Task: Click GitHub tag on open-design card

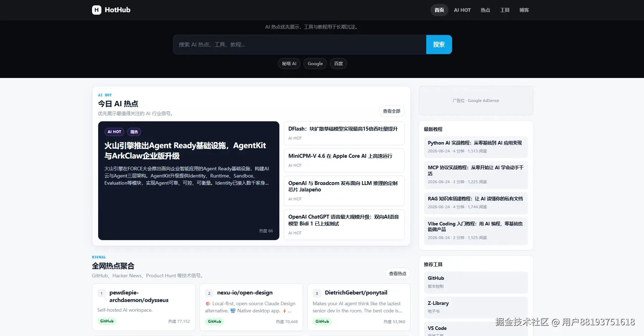Action: pyautogui.click(x=215, y=321)
